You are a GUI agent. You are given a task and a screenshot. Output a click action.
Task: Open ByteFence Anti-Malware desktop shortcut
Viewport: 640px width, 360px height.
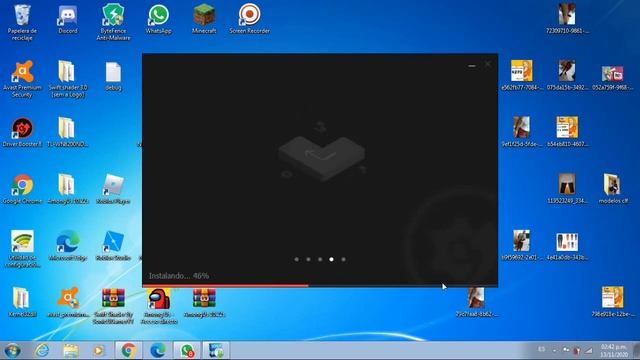pos(113,21)
